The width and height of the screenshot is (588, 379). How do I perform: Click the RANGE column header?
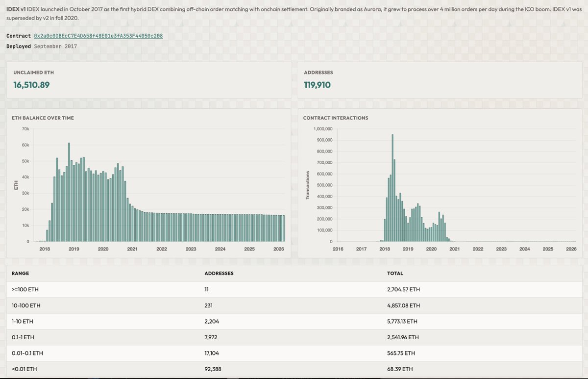(x=20, y=273)
